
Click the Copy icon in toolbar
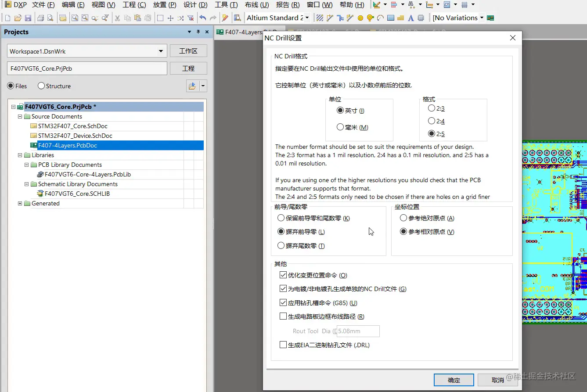[x=127, y=18]
